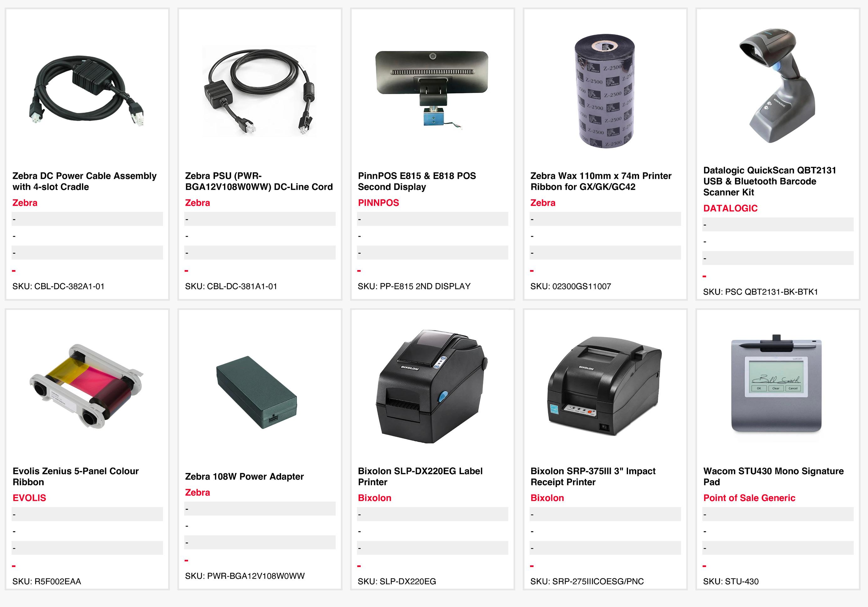Select the DATALOGIC brand link
Viewport: 868px width, 607px height.
730,208
